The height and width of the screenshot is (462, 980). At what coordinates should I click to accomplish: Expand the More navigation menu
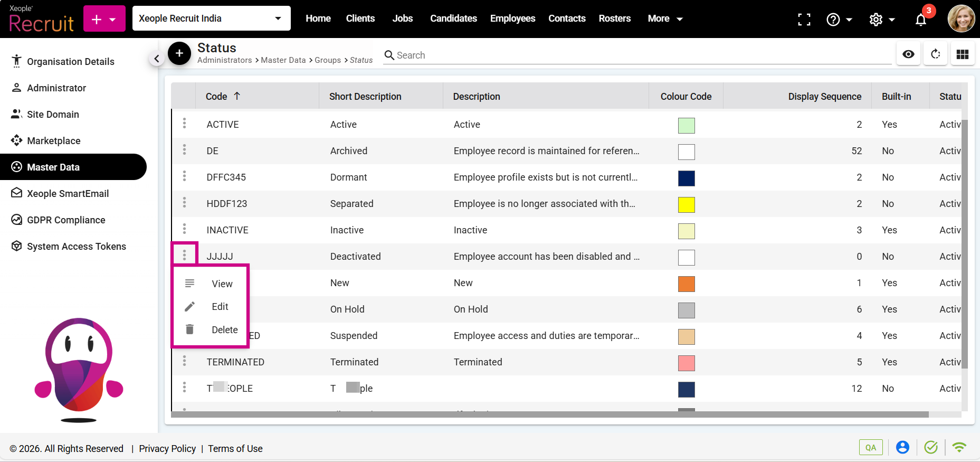[x=665, y=18]
